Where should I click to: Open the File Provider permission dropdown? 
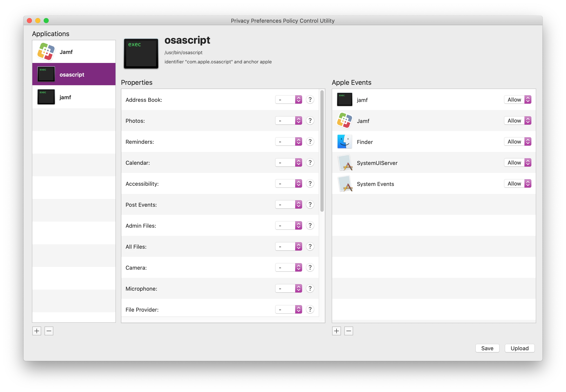(289, 310)
